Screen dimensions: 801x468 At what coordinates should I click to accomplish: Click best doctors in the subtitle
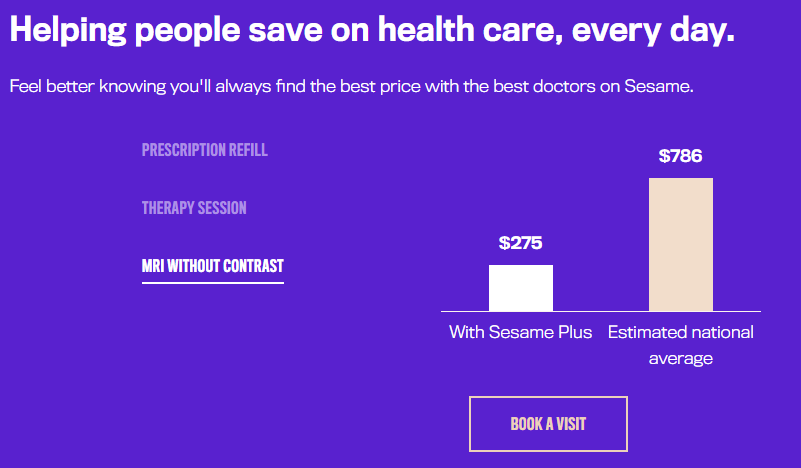coord(544,86)
